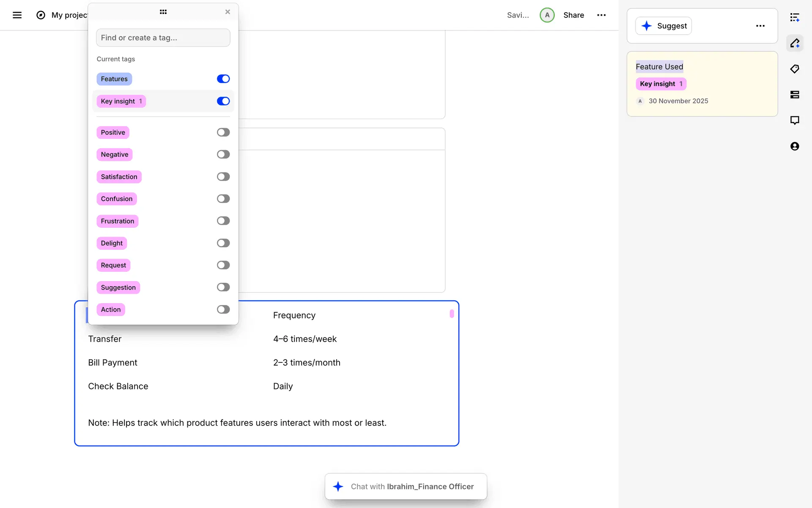The width and height of the screenshot is (812, 508).
Task: Open the Suggest panel more options menu
Action: (x=760, y=26)
